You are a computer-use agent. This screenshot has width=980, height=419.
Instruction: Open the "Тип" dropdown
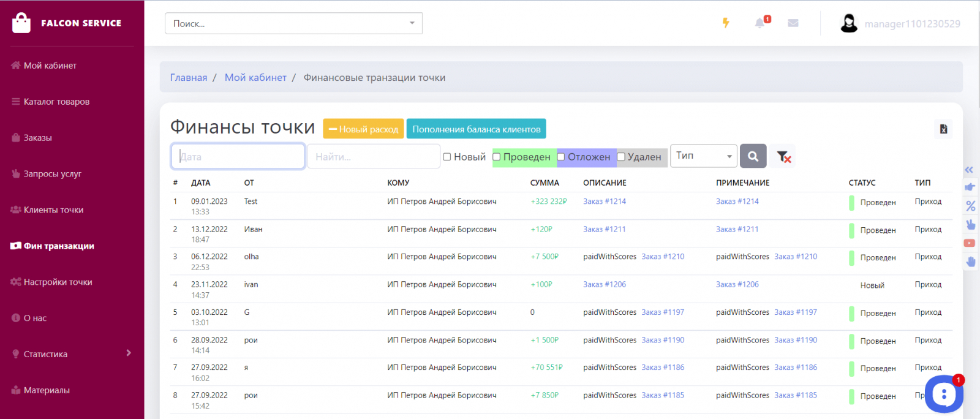704,156
